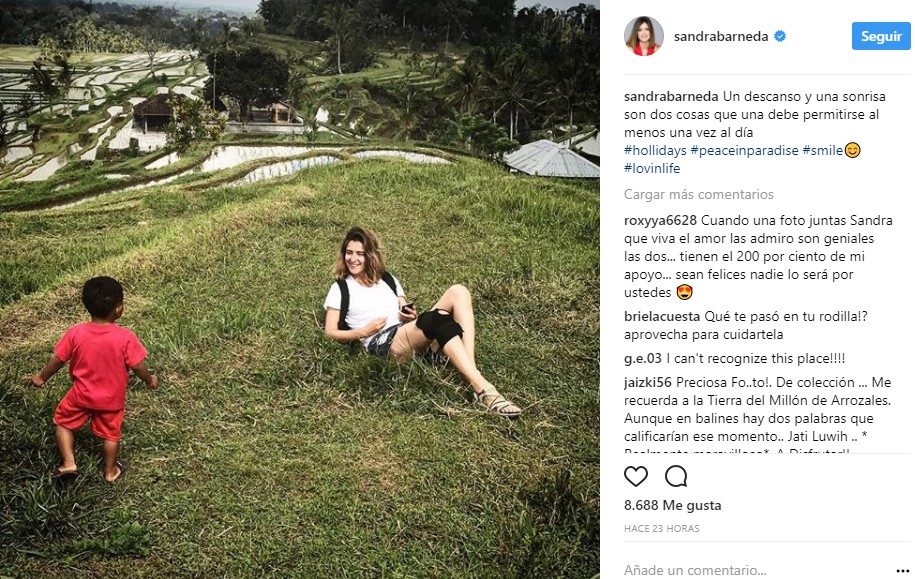Image resolution: width=915 pixels, height=579 pixels.
Task: Expand Cargar más comentarios
Action: click(x=698, y=194)
